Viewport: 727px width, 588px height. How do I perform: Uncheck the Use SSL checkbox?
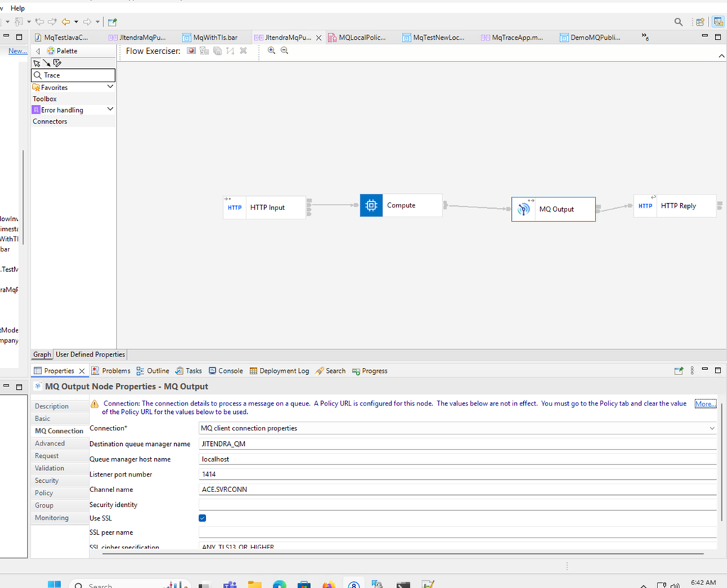[202, 518]
